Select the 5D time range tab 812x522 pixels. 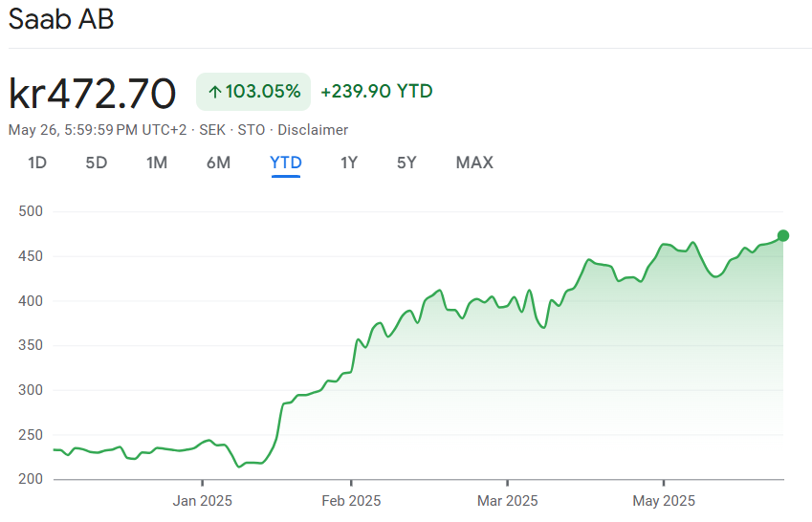[97, 163]
